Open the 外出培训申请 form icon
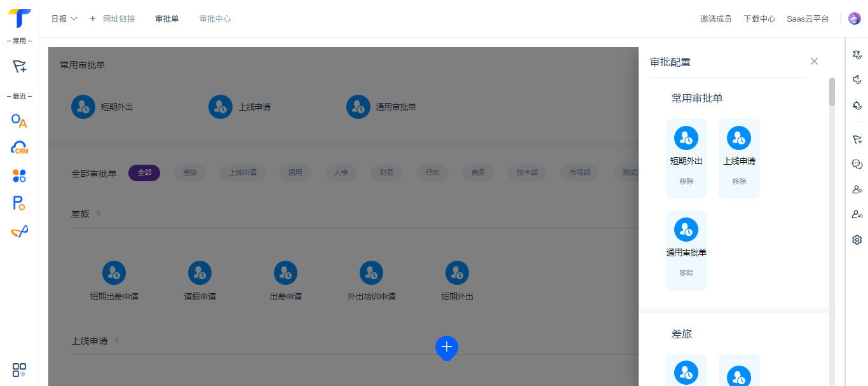The width and height of the screenshot is (868, 386). coord(371,273)
